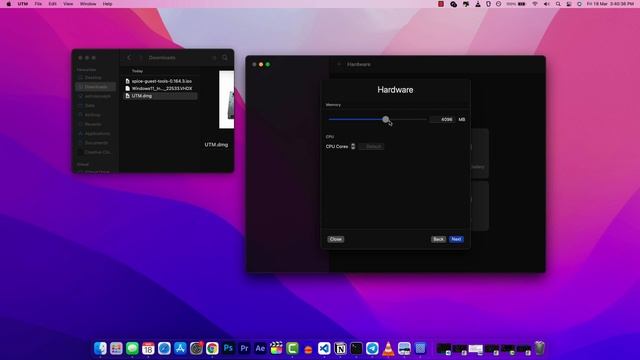640x360 pixels.
Task: Open the UTM application menu
Action: coord(23,4)
